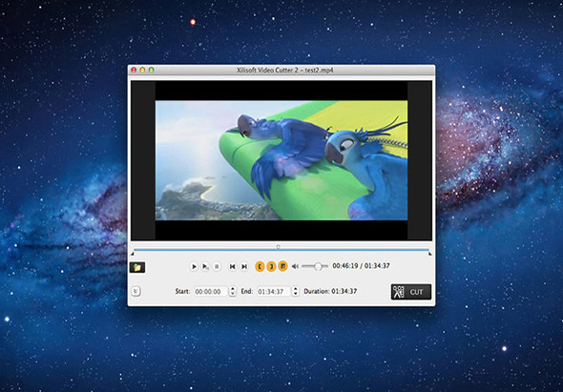Click the Start time input field
The height and width of the screenshot is (392, 563).
211,292
